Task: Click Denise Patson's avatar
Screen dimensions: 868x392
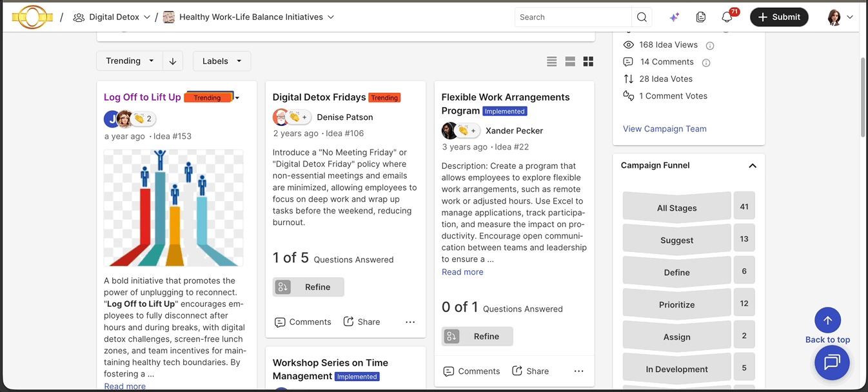Action: [x=281, y=117]
